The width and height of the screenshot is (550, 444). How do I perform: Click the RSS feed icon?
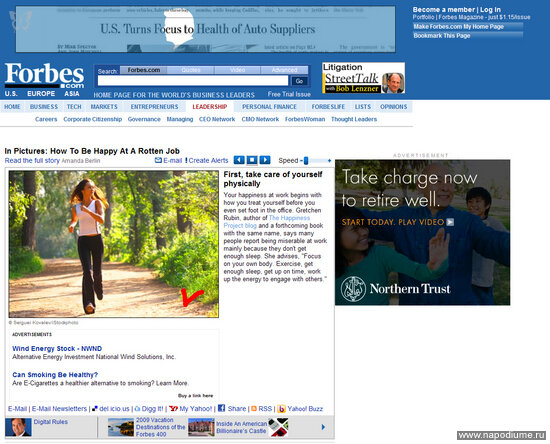[x=254, y=409]
